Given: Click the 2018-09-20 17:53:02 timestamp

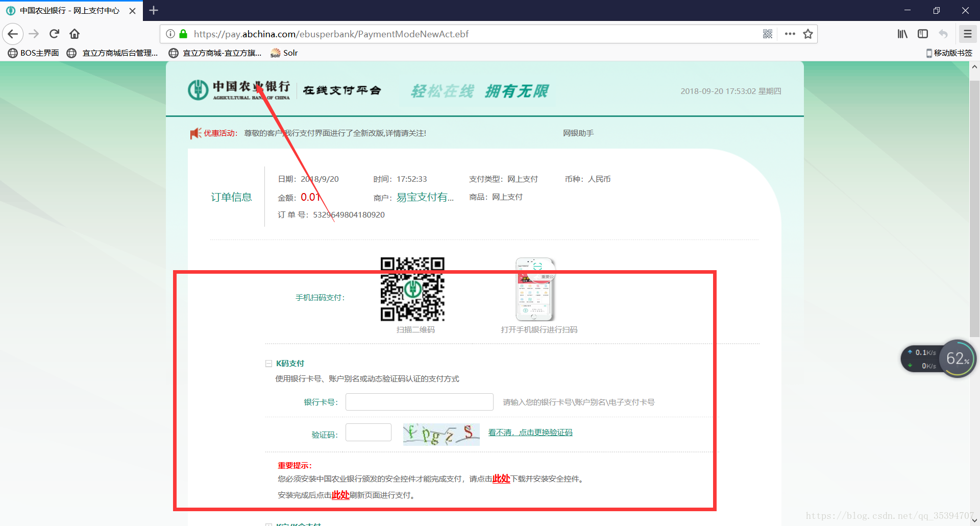Looking at the screenshot, I should click(730, 91).
